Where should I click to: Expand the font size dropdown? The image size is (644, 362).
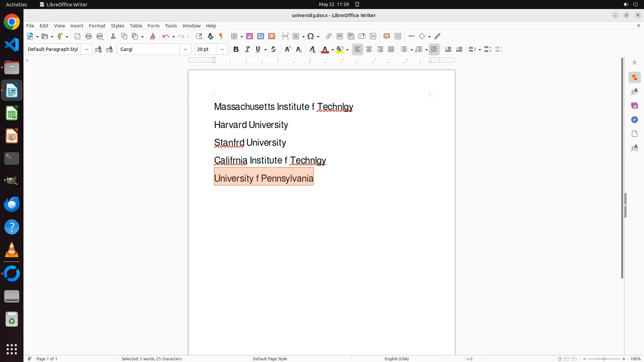point(222,49)
